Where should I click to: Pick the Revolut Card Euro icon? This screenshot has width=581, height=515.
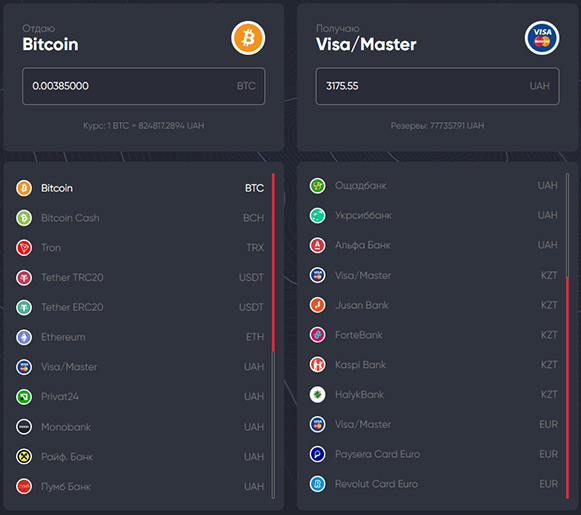click(x=318, y=484)
